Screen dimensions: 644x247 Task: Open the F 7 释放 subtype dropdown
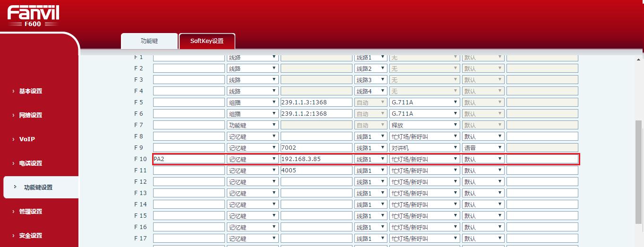(x=424, y=125)
